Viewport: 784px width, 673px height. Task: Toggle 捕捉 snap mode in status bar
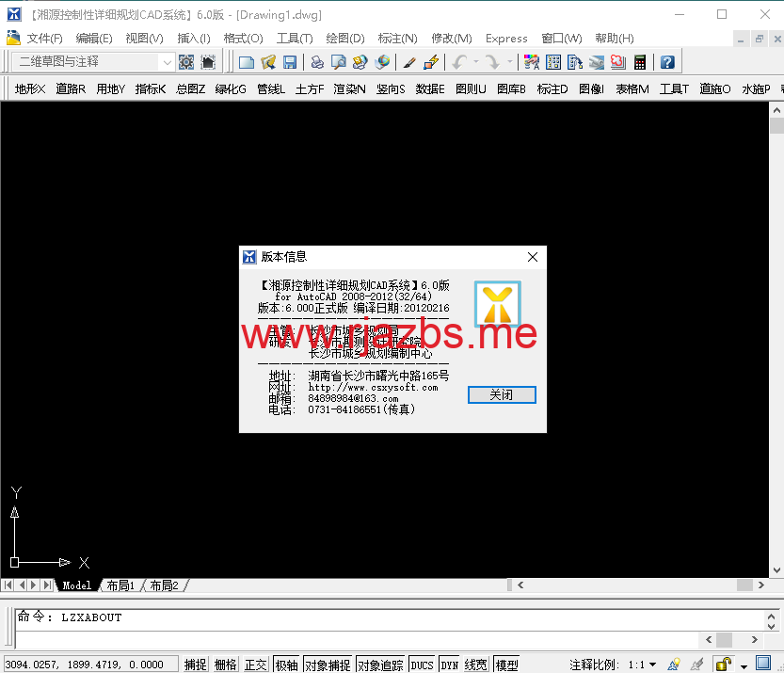click(195, 665)
